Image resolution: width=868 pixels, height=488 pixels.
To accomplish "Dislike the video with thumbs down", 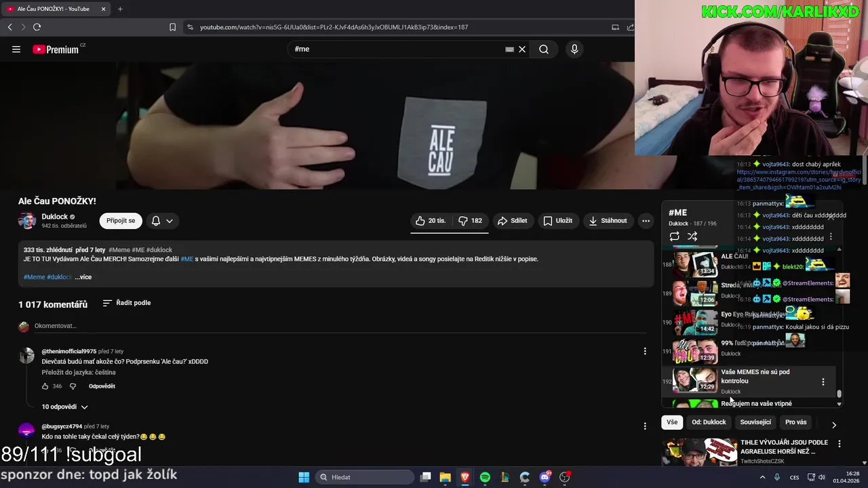I will pyautogui.click(x=470, y=221).
